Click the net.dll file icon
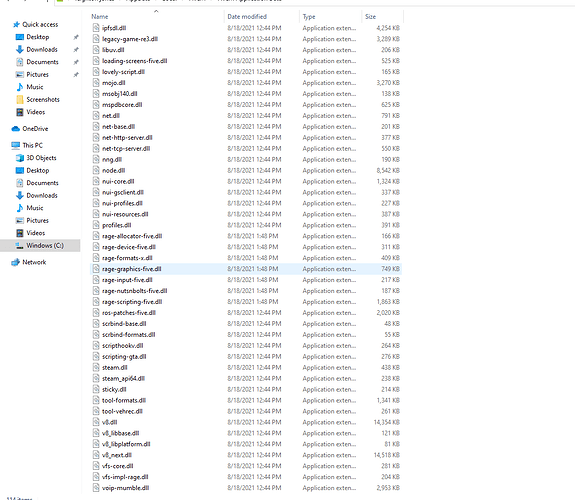575x500 pixels. click(96, 116)
